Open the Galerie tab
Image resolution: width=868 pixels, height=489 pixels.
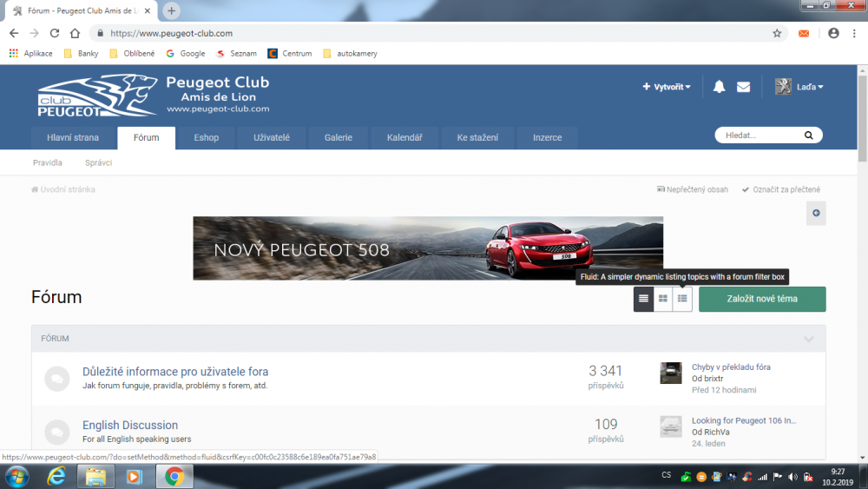(x=339, y=137)
